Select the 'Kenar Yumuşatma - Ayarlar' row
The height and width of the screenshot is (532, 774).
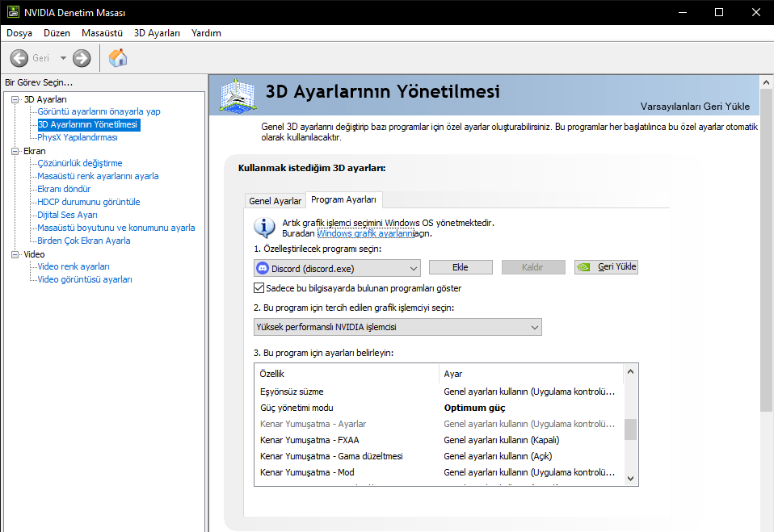coord(439,424)
